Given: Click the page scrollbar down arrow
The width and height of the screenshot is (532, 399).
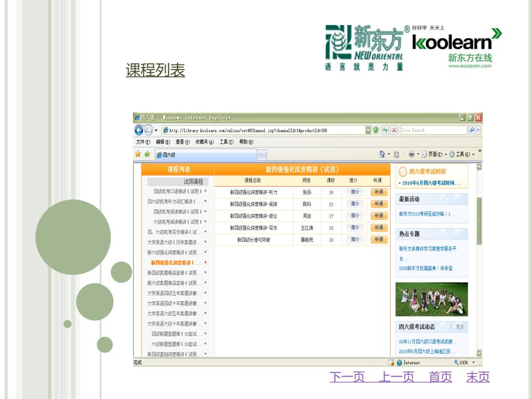Looking at the screenshot, I should point(479,353).
